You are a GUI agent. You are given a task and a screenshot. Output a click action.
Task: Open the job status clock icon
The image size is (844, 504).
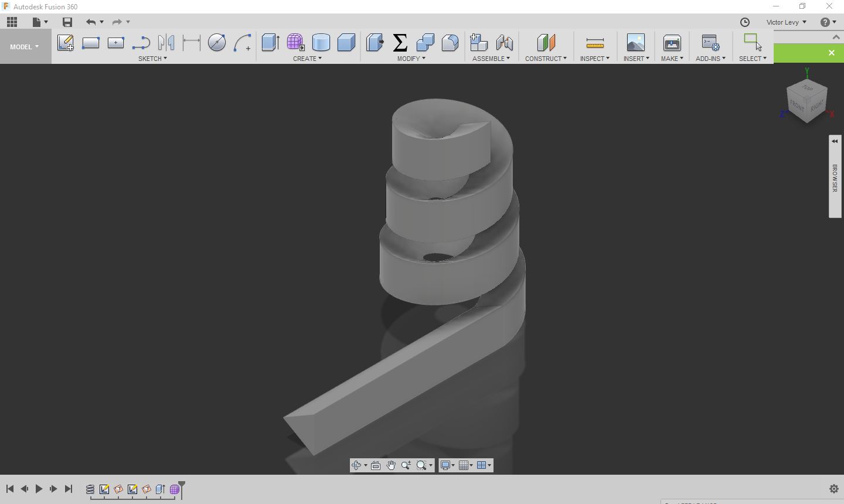[x=745, y=22]
